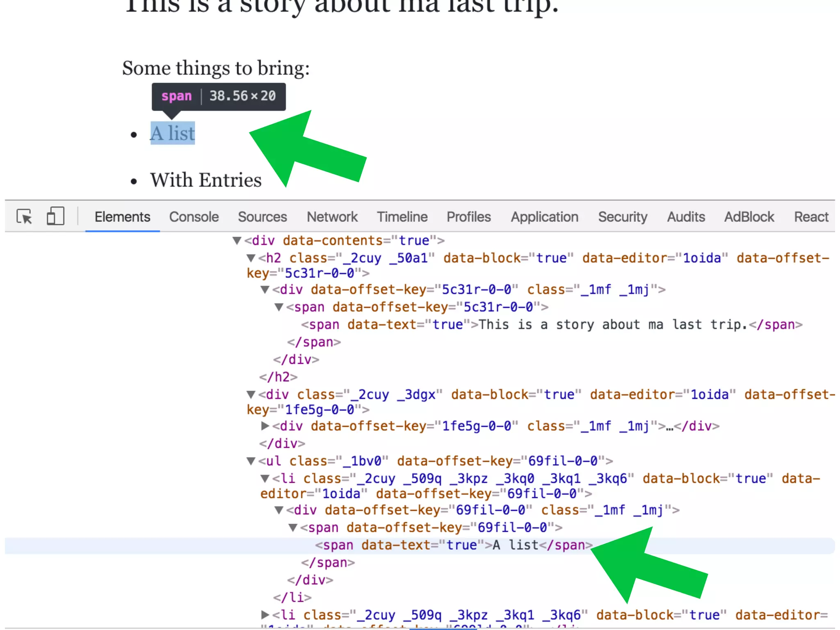Expand the collapsed div with key 1fe5g-0-0
The width and height of the screenshot is (840, 630).
[265, 426]
